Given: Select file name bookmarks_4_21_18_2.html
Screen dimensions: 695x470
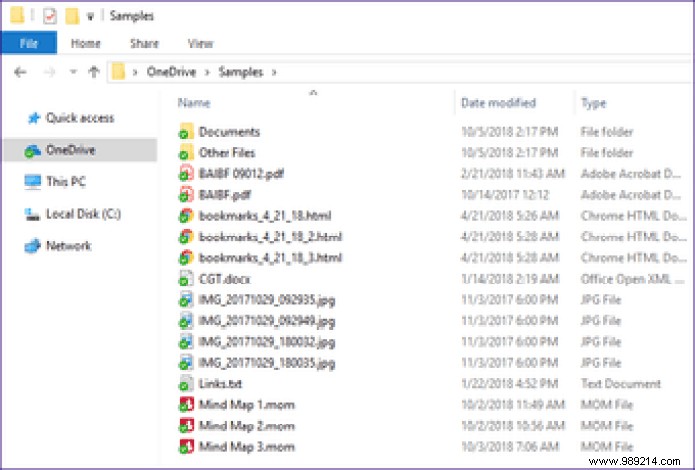Looking at the screenshot, I should click(x=270, y=237).
